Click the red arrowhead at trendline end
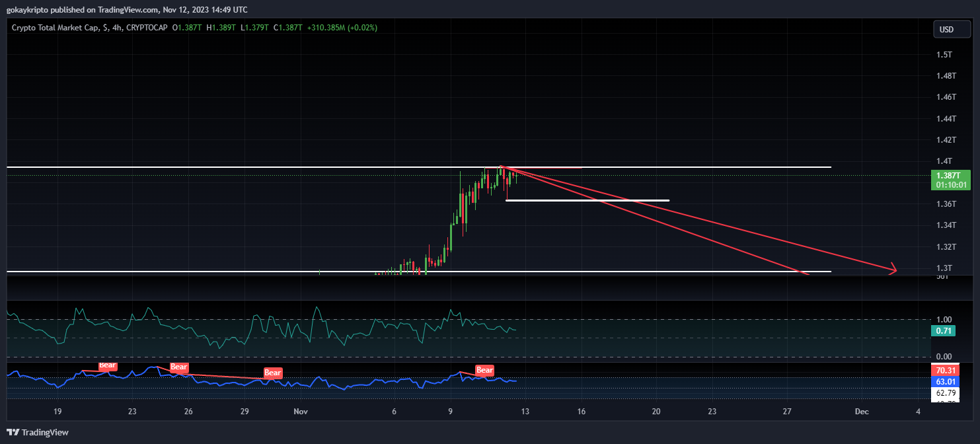Screen dimensions: 980x444 (x=893, y=268)
